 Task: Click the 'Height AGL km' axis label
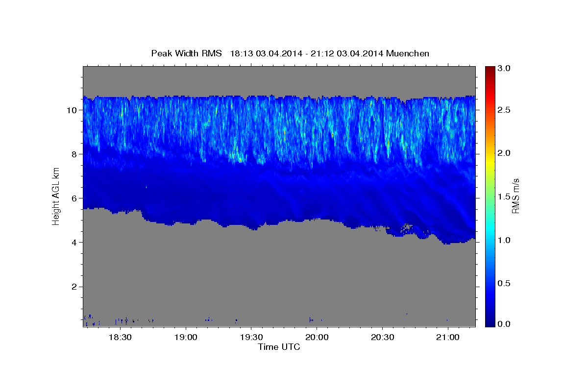(x=56, y=196)
